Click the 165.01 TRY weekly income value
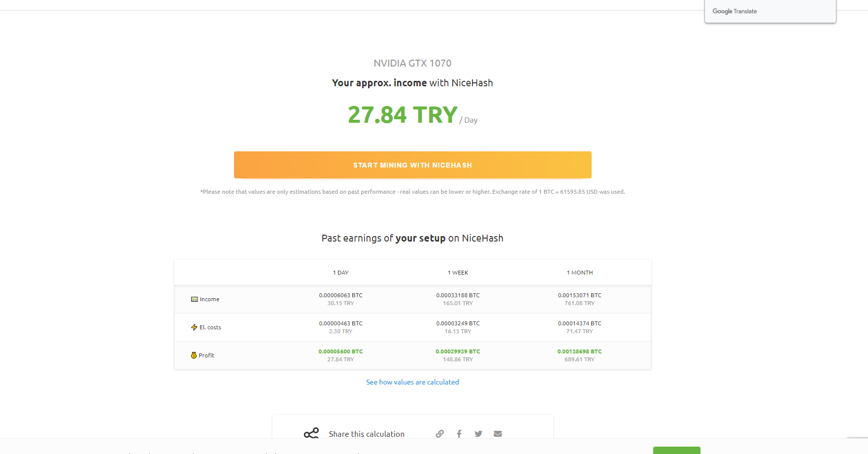 pyautogui.click(x=458, y=303)
